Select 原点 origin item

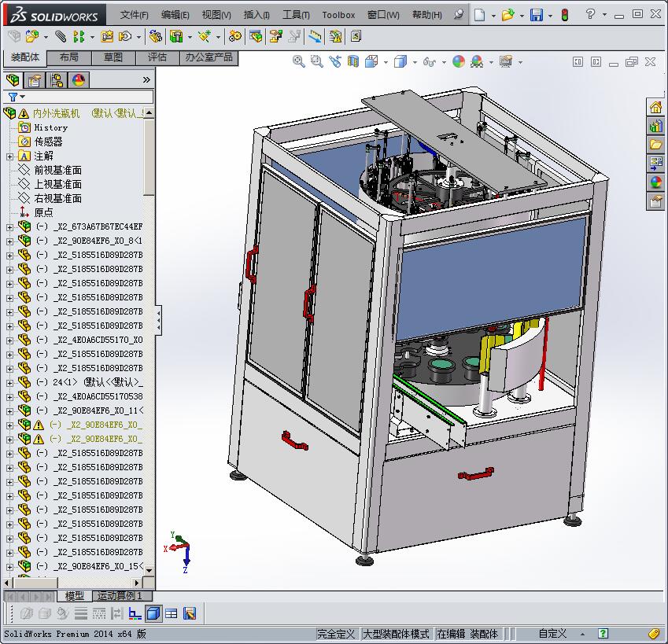click(43, 212)
